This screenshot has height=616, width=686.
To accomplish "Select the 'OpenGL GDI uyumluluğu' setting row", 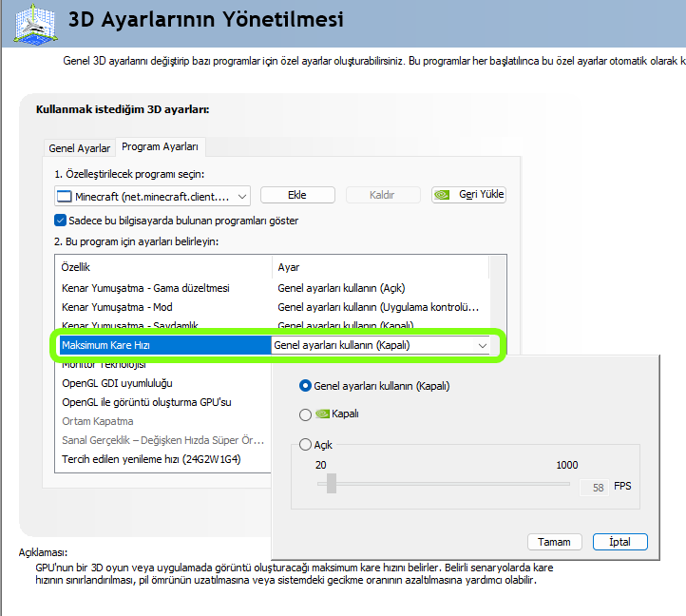I will coord(117,383).
